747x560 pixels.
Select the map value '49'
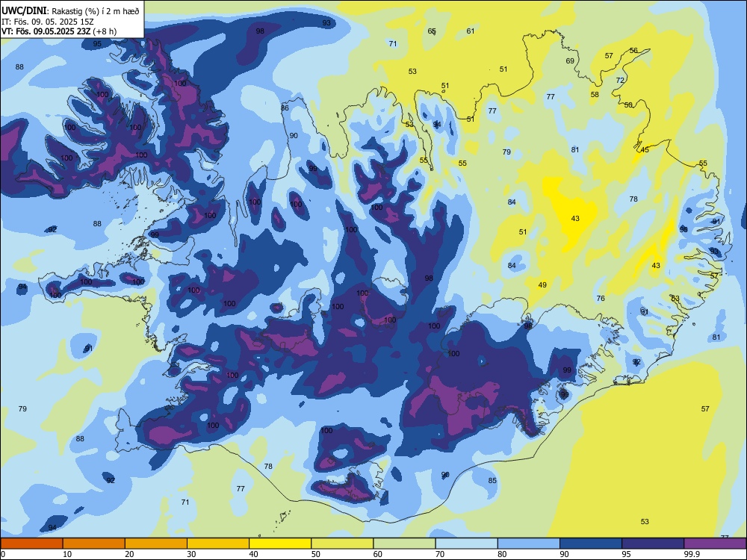[542, 285]
